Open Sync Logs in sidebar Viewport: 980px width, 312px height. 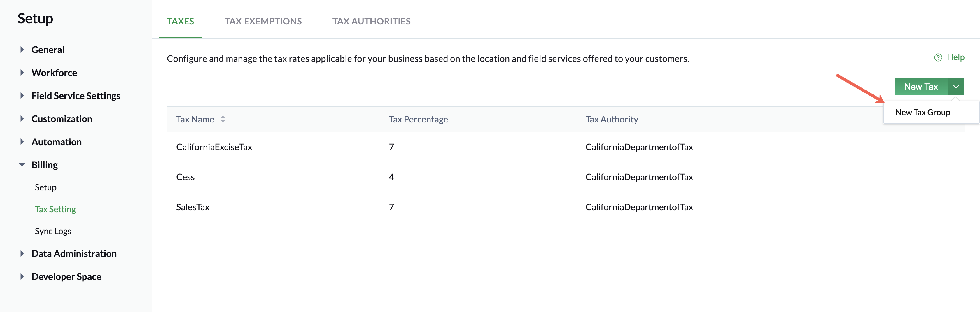[53, 231]
